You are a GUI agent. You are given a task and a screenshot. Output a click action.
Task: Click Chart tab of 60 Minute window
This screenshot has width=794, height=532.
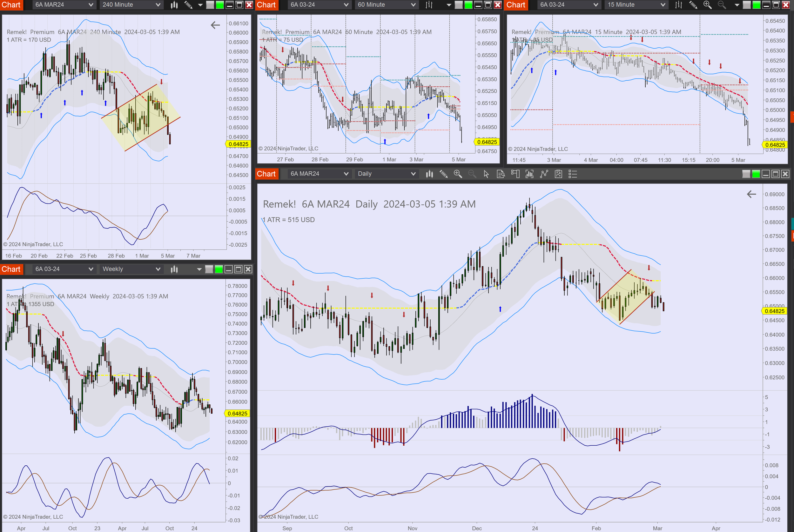pos(266,5)
